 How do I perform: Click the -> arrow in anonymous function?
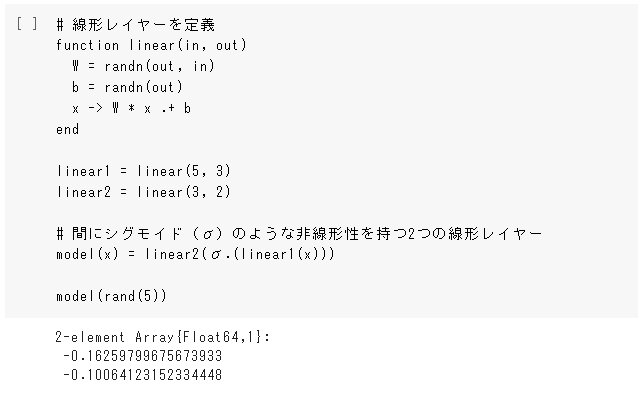[x=96, y=108]
